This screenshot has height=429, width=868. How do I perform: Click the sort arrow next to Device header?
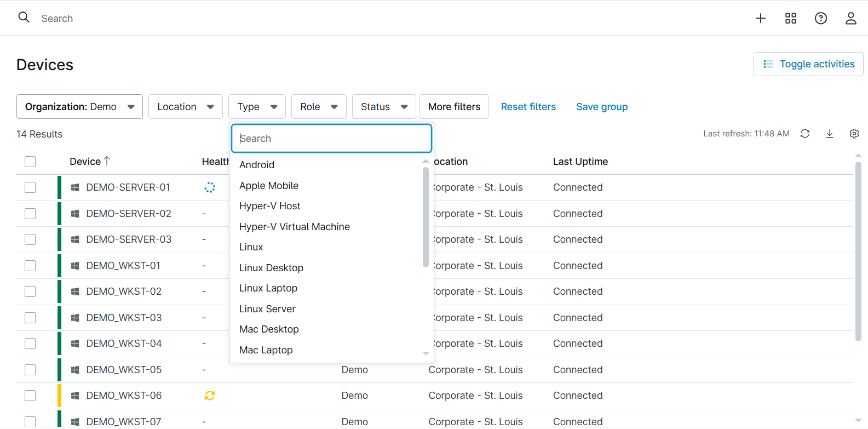[x=107, y=161]
